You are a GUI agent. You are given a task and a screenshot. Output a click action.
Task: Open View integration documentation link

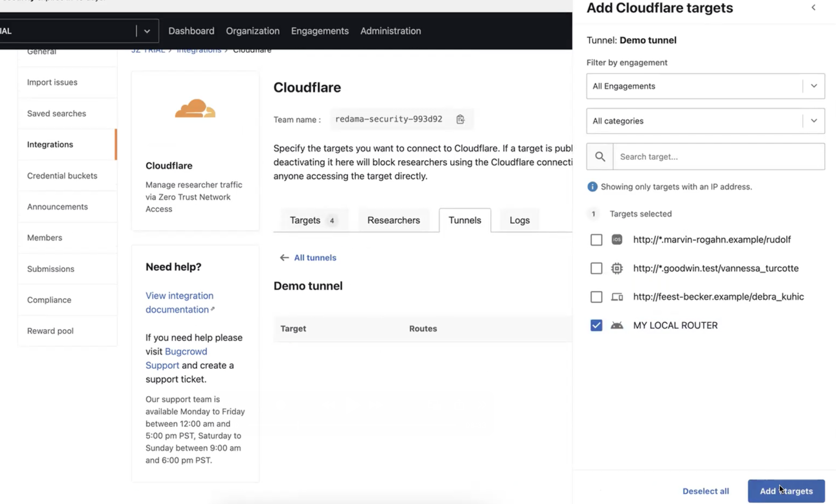(x=180, y=302)
